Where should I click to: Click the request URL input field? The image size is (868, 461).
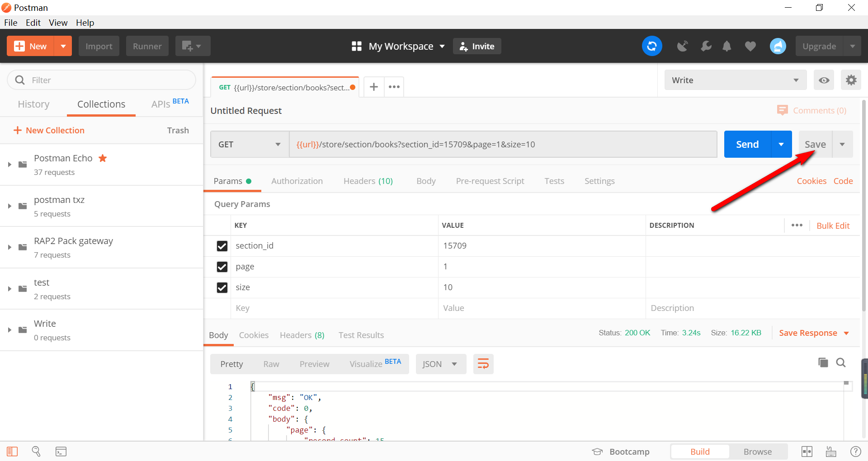click(x=503, y=144)
